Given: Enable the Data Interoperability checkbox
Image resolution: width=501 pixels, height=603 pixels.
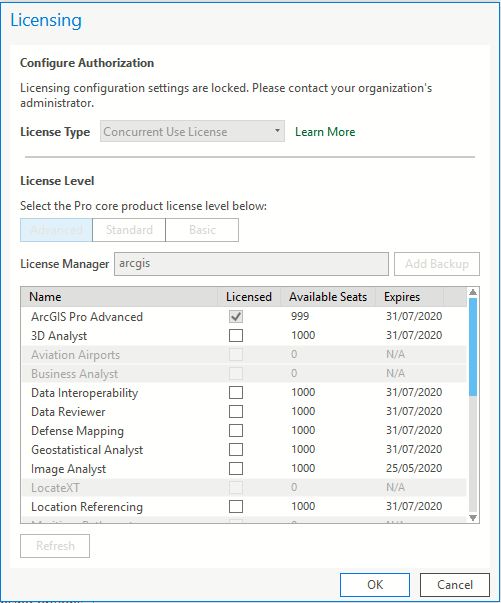Looking at the screenshot, I should (236, 392).
